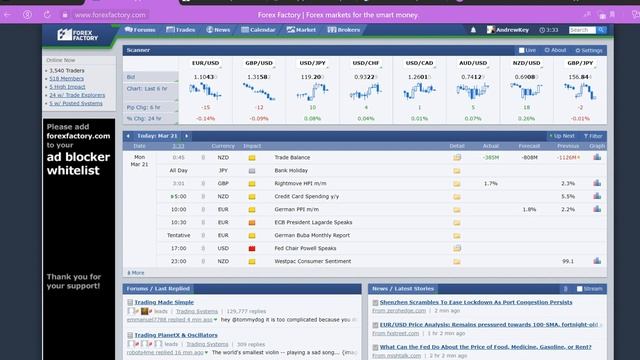The image size is (640, 360).
Task: Open Bank Holiday detail folder
Action: coord(457,171)
